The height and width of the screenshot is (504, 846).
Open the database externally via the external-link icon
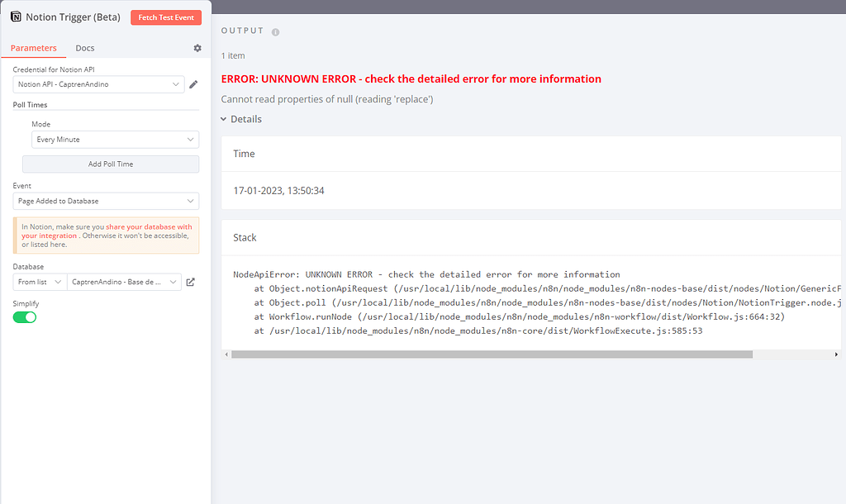click(x=191, y=281)
